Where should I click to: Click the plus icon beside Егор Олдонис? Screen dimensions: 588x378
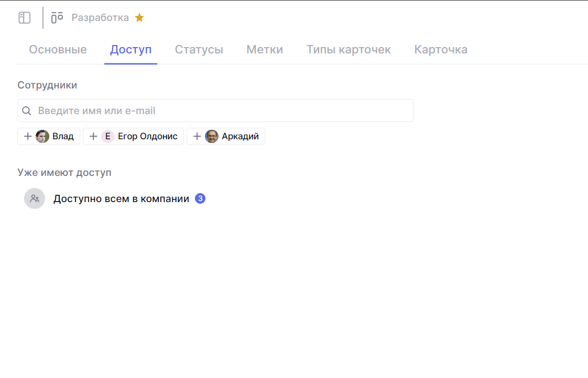pyautogui.click(x=93, y=137)
